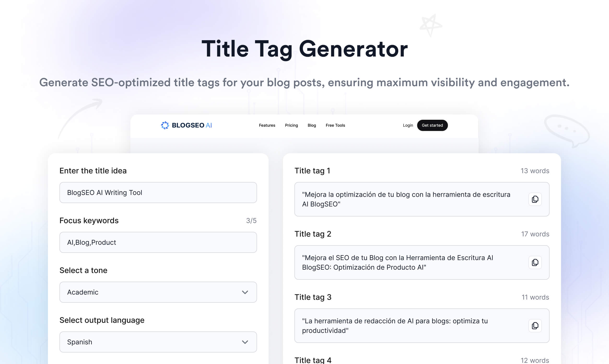
Task: Navigate to the Pricing page
Action: point(291,125)
